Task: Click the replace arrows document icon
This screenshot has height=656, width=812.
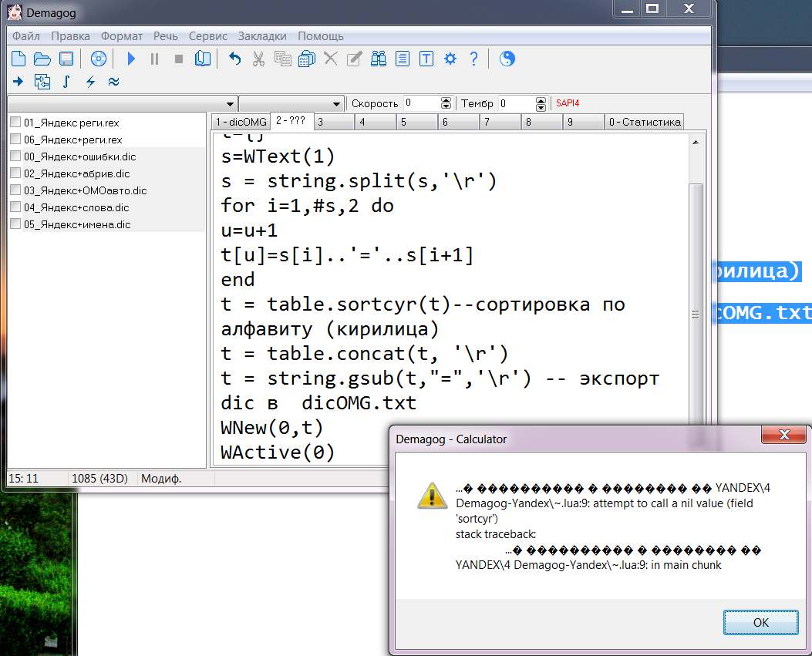Action: pyautogui.click(x=42, y=81)
